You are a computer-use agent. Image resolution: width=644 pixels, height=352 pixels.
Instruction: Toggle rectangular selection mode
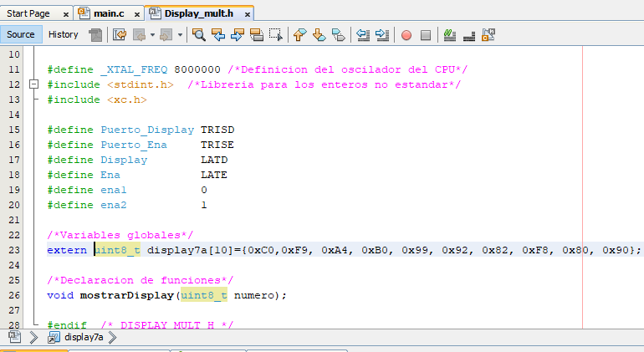pyautogui.click(x=276, y=35)
